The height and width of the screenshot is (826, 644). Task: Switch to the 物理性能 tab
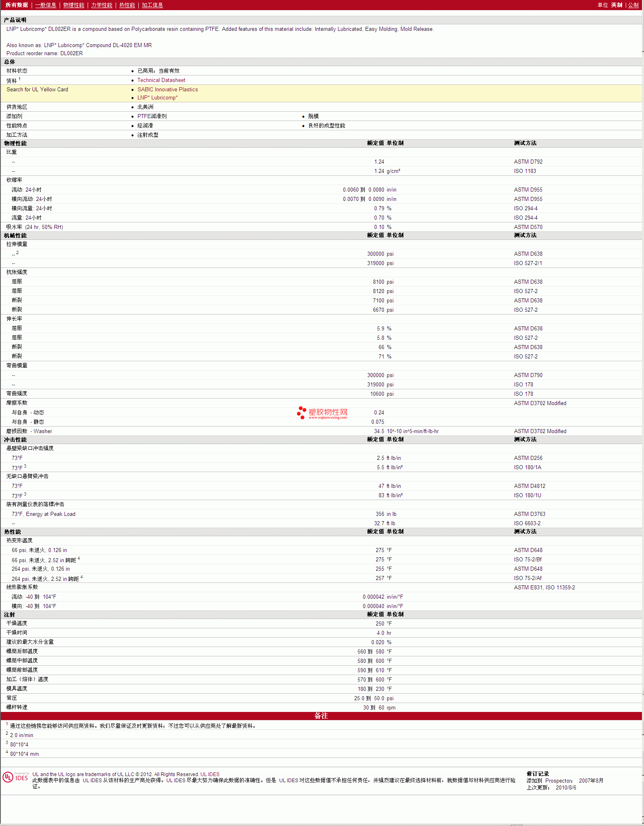(x=73, y=5)
